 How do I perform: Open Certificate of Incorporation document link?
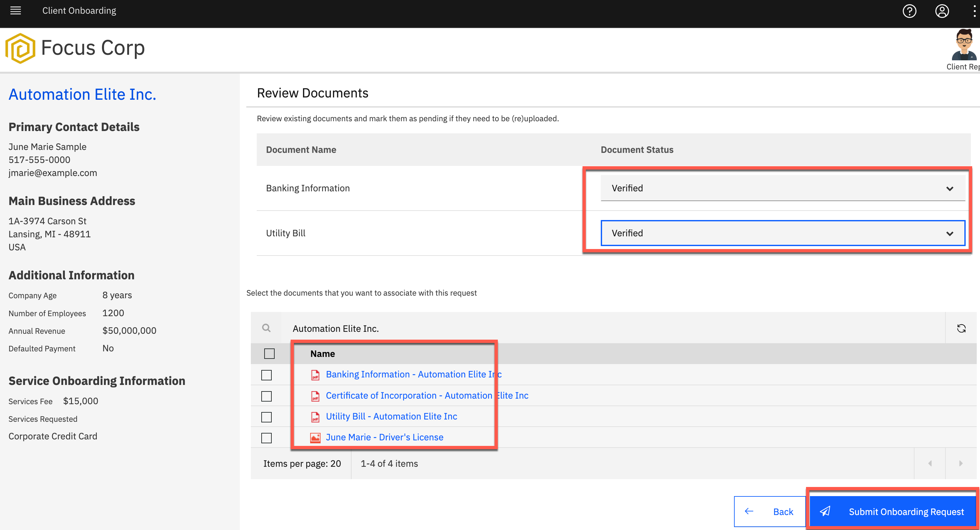(427, 396)
